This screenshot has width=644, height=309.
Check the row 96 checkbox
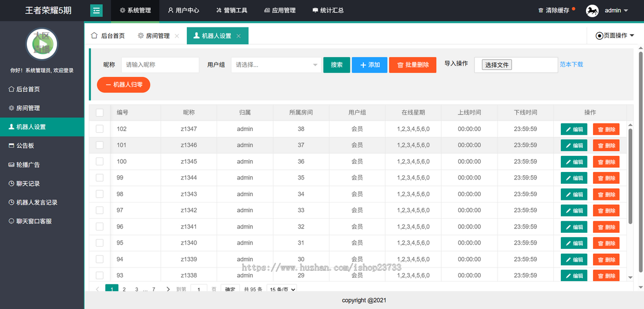(100, 227)
